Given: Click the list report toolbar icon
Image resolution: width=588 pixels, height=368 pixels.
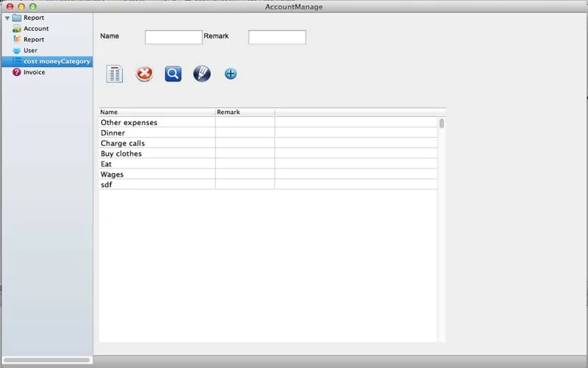Looking at the screenshot, I should pos(115,74).
